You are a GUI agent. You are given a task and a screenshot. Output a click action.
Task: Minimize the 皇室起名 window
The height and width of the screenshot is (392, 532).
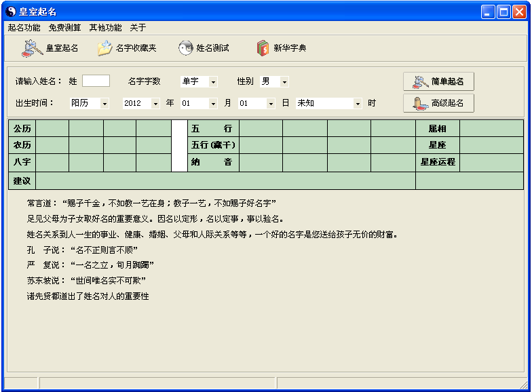[x=487, y=12]
